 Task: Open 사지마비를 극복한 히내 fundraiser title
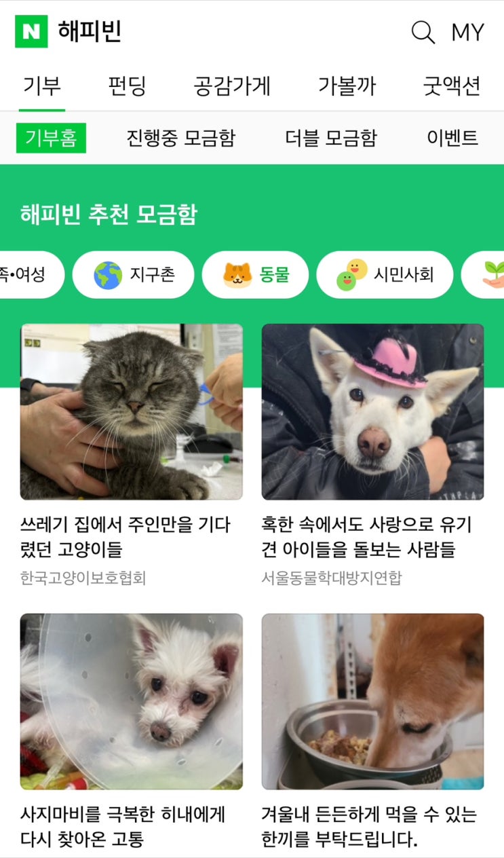tap(123, 826)
